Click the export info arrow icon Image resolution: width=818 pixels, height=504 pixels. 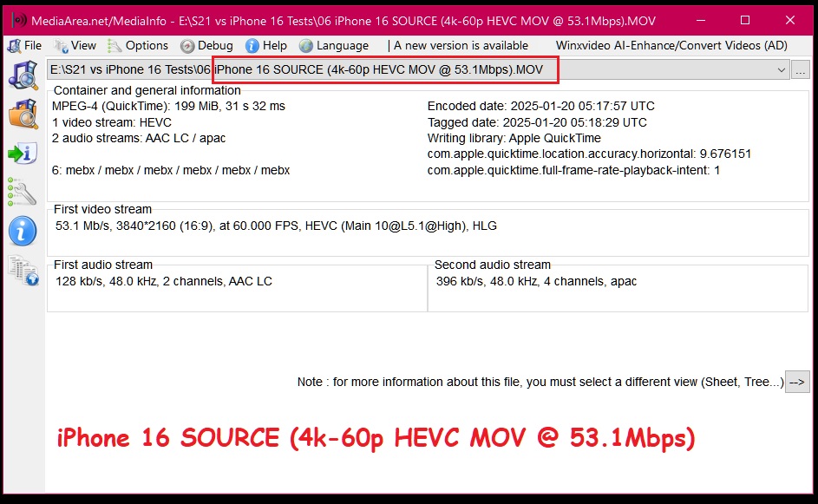[x=23, y=154]
